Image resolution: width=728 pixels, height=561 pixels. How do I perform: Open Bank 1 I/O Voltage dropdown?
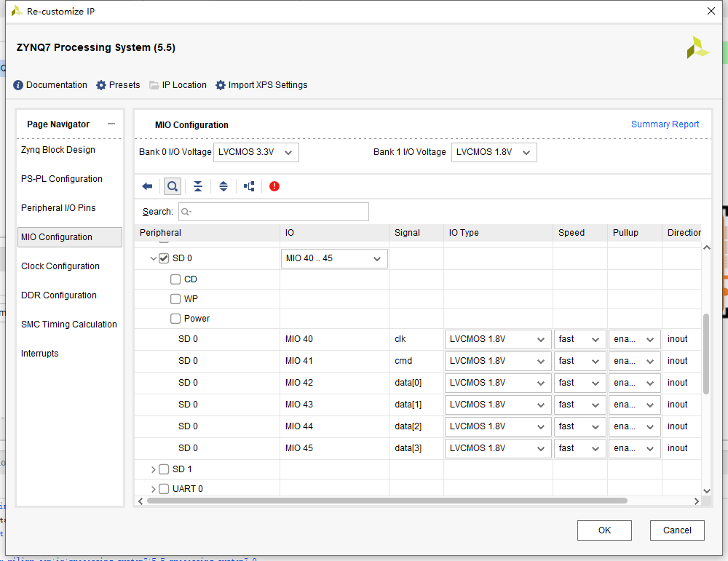494,152
